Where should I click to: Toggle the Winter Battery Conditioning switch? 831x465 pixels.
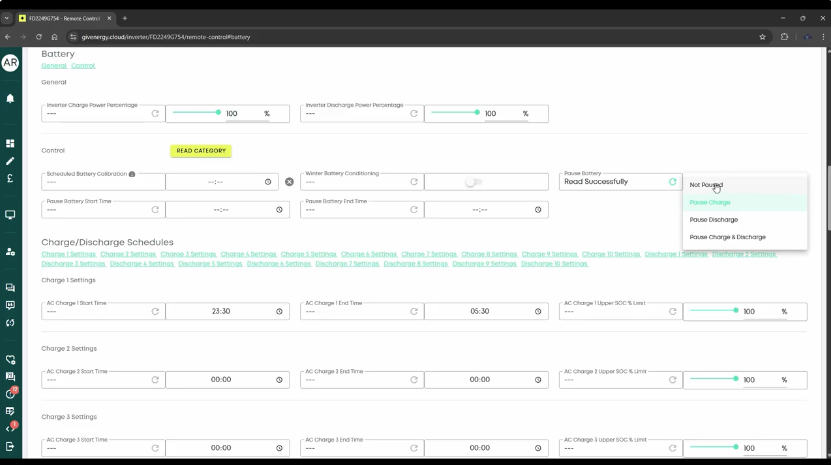tap(473, 182)
